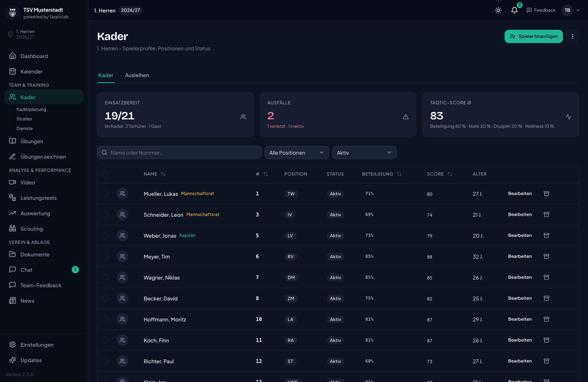Select the checkbox for Becker, David

click(105, 298)
